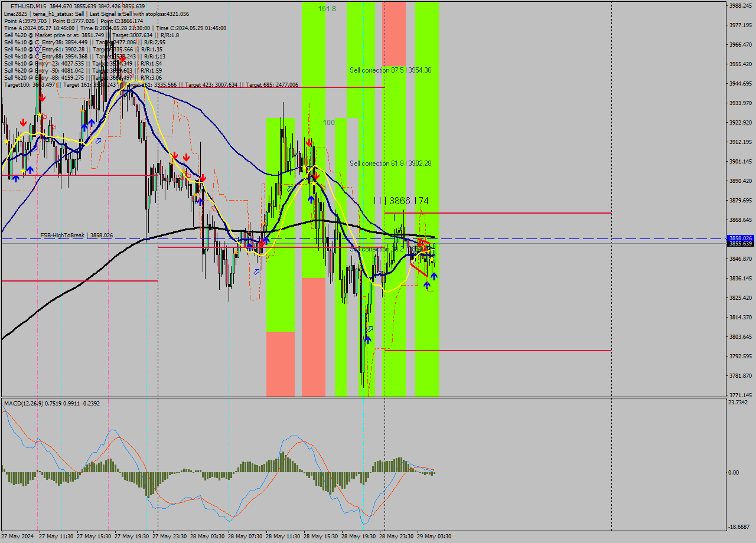Click the 3879.695 price axis value
Viewport: 756px width, 543px height.
click(740, 200)
